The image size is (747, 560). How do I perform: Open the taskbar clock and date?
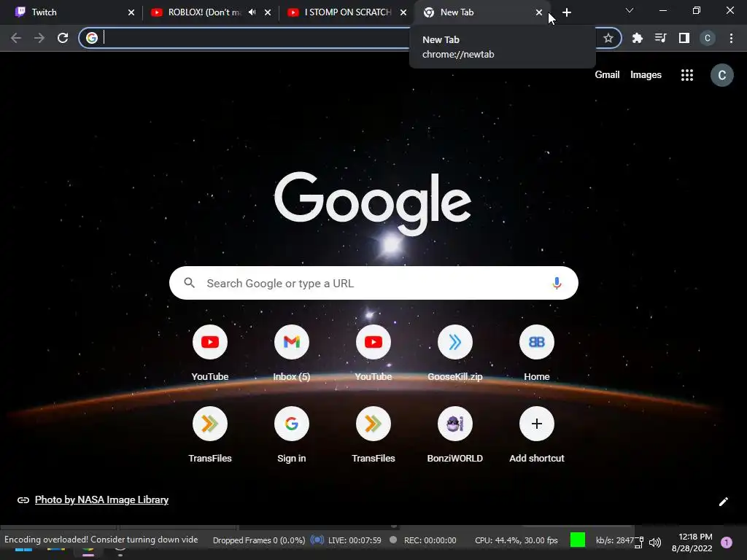692,542
